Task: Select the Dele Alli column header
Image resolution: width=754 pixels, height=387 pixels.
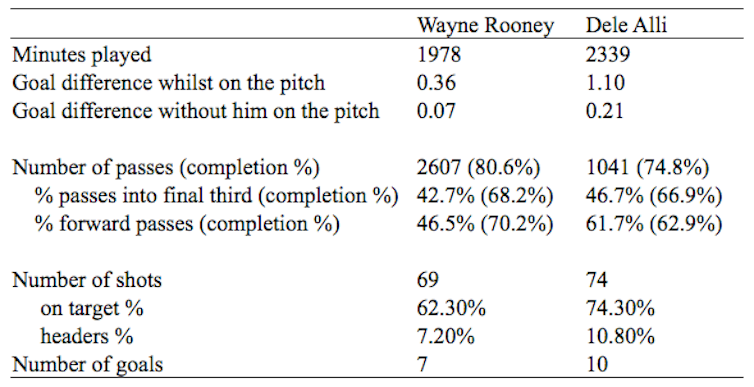Action: [626, 25]
